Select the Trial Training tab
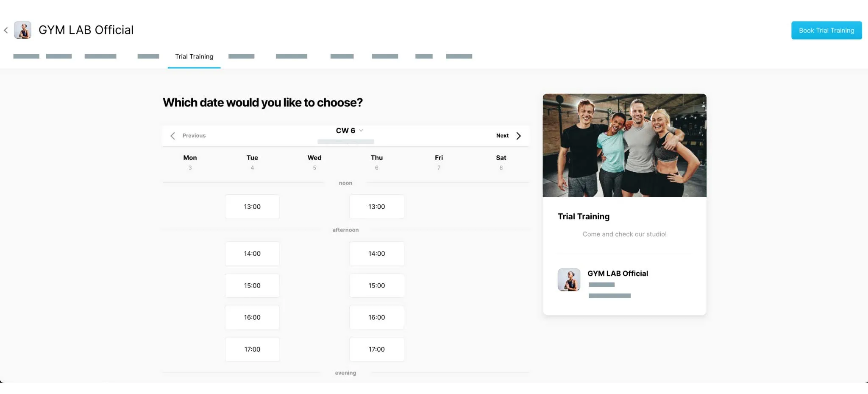The height and width of the screenshot is (394, 868). pos(194,57)
